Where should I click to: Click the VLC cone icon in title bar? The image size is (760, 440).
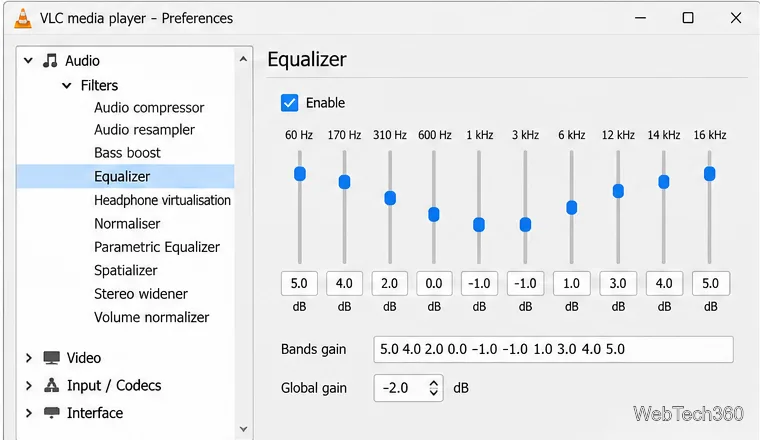tap(22, 18)
